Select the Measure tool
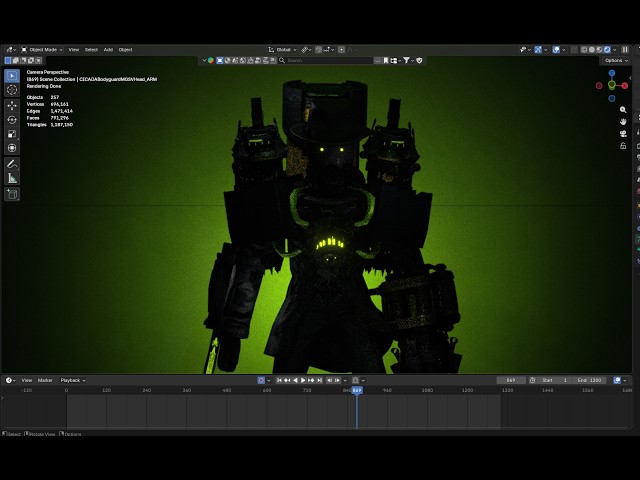The height and width of the screenshot is (480, 640). [x=12, y=178]
